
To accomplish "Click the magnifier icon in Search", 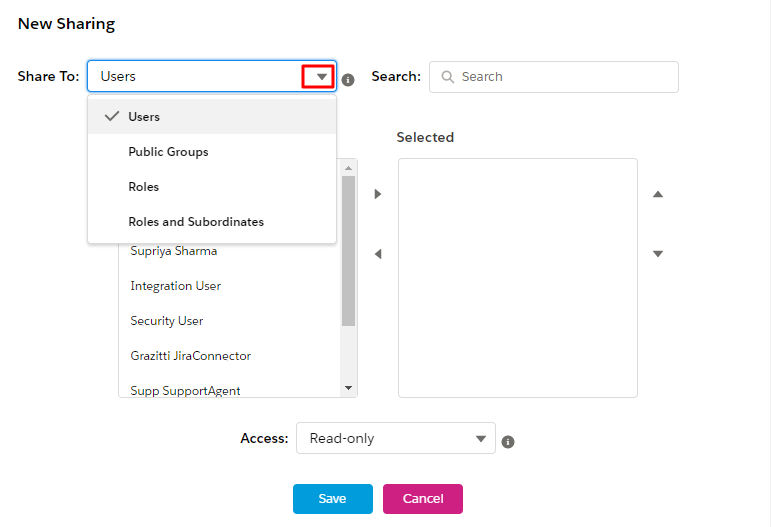I will [447, 77].
